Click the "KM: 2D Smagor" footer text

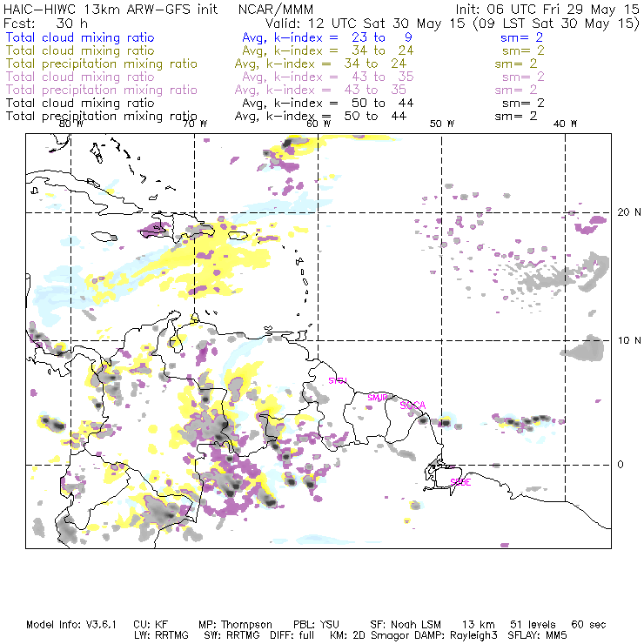tap(372, 635)
